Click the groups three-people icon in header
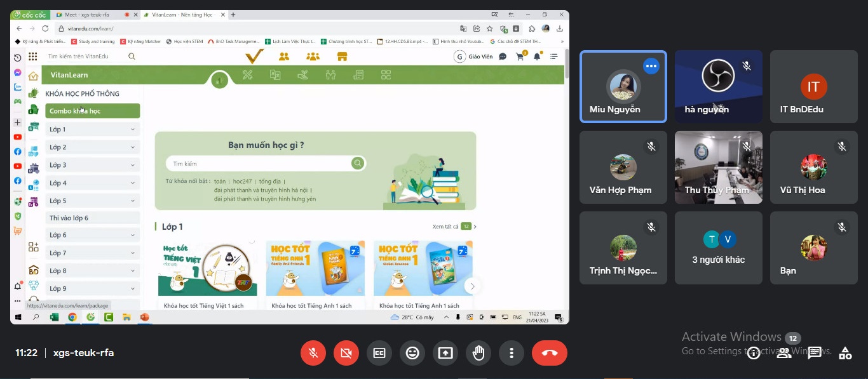868x379 pixels. tap(313, 57)
